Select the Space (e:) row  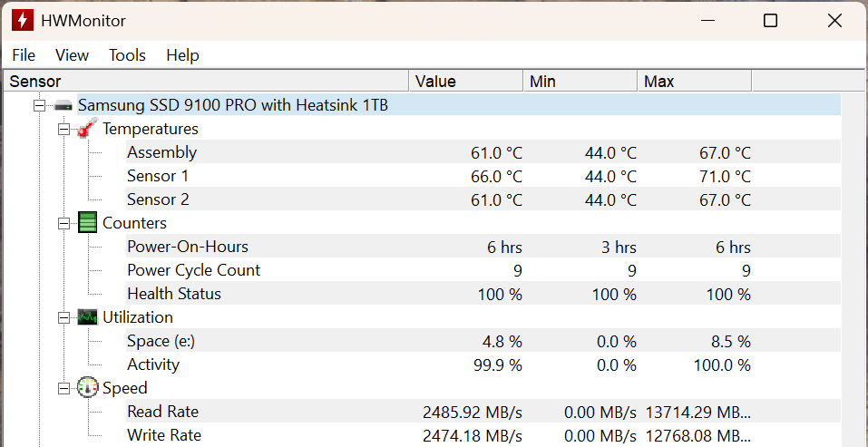pyautogui.click(x=483, y=341)
